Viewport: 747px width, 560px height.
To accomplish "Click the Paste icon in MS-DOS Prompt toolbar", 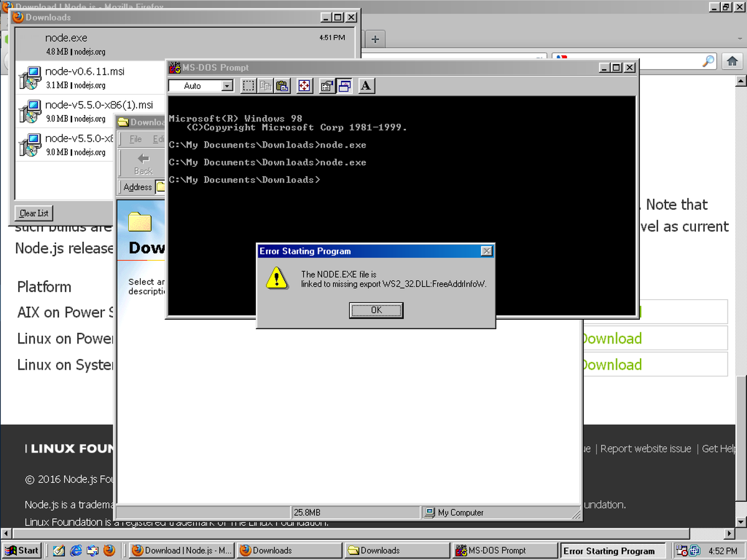I will point(282,86).
